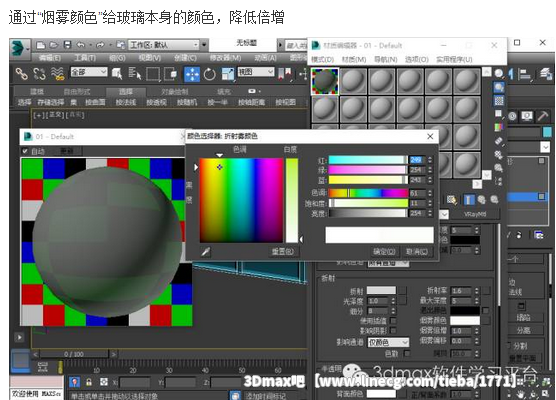Toggle the checkbox beside the 退出颜色 swatch

coord(485,311)
